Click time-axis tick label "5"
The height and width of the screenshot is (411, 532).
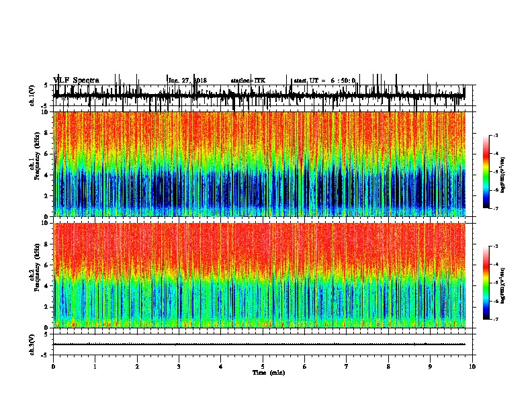pyautogui.click(x=263, y=367)
